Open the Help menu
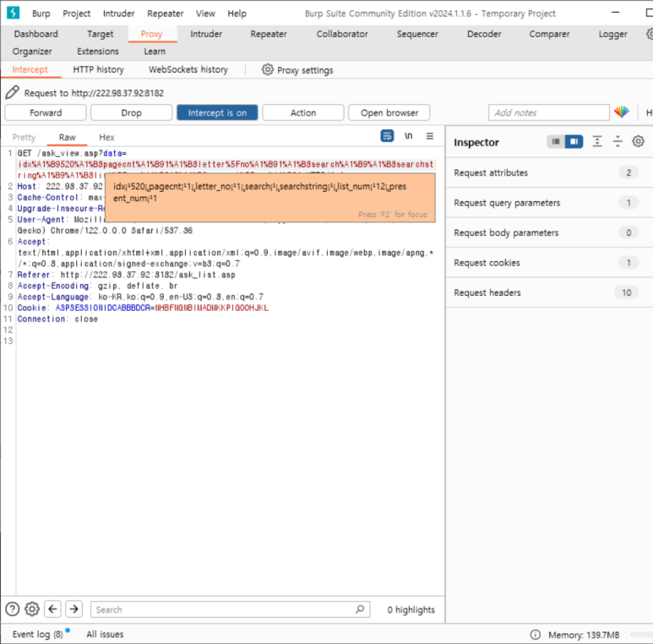The width and height of the screenshot is (653, 644). click(237, 14)
